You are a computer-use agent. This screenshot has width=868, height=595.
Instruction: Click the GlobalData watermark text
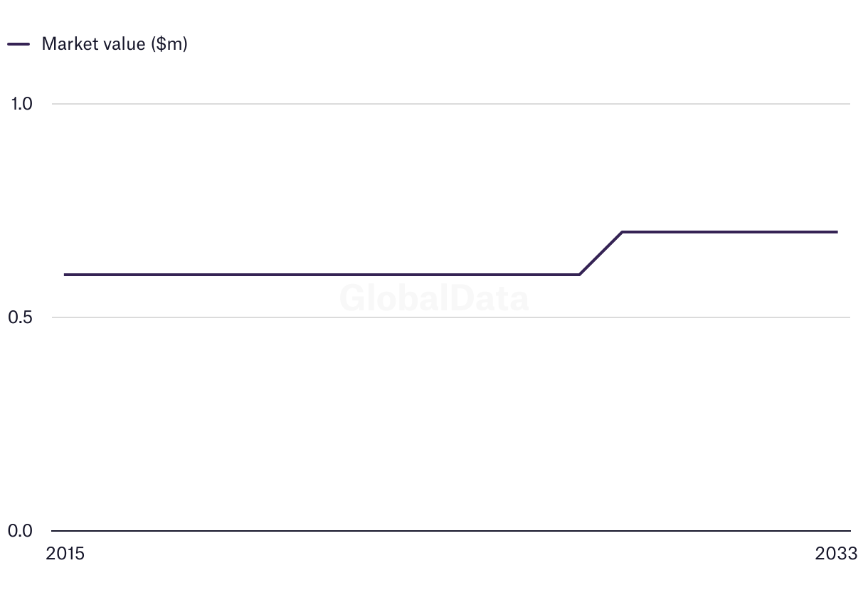[434, 297]
